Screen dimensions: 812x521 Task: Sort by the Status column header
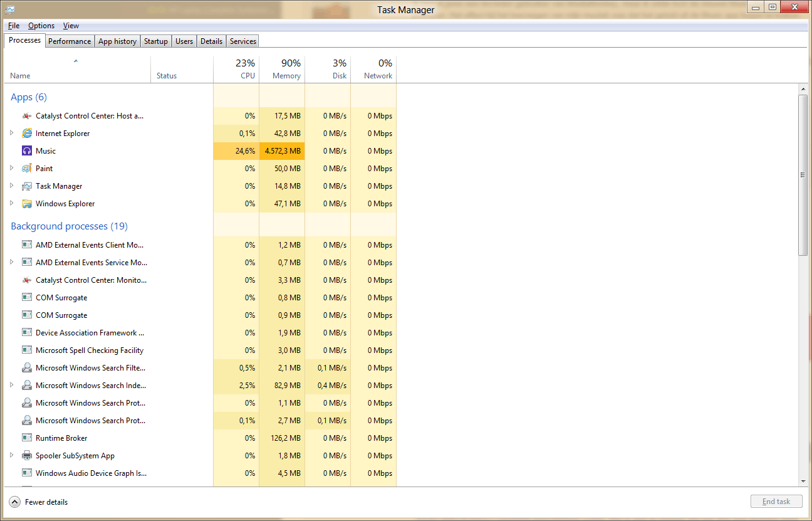pos(182,70)
